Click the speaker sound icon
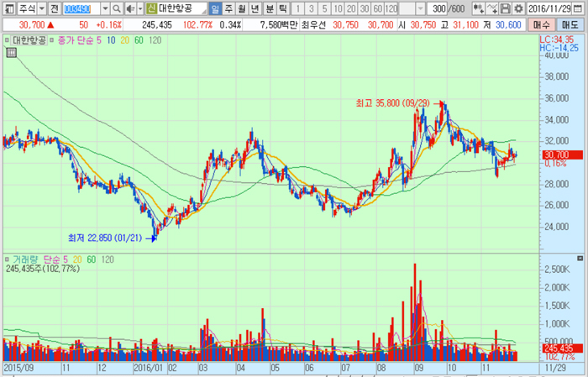This screenshot has height=377, width=588. (x=129, y=8)
